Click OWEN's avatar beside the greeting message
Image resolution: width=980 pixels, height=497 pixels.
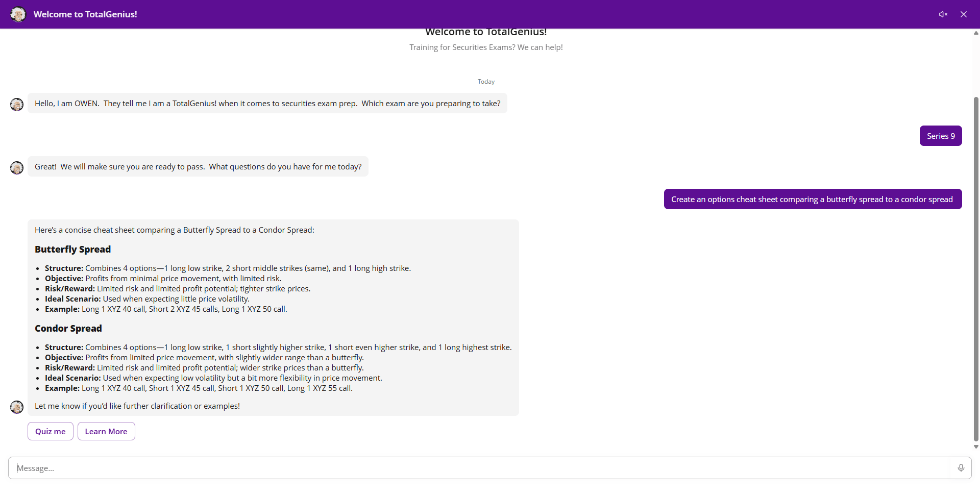17,105
